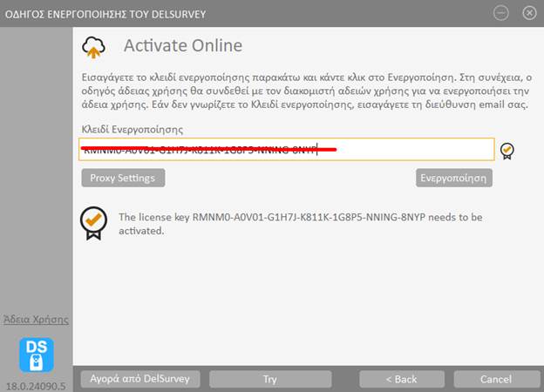Open Proxy Settings
This screenshot has height=392, width=544.
click(x=123, y=178)
